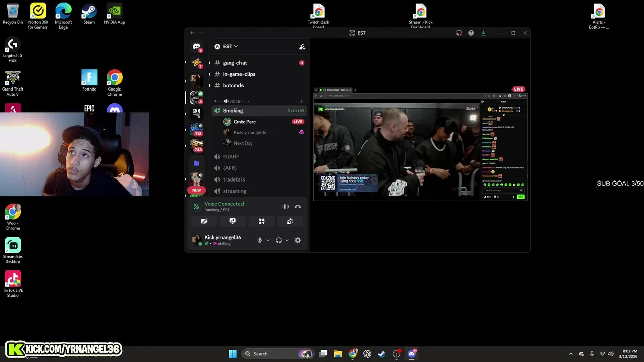Open Stream - Kick Dashboard shortcut

point(421,16)
